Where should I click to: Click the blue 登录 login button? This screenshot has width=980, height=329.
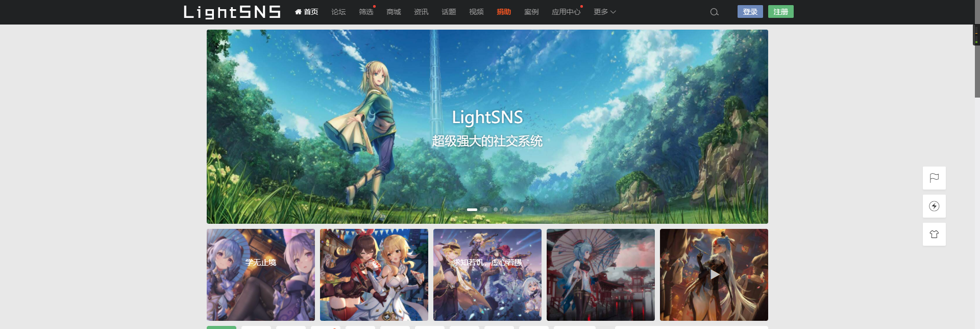coord(750,12)
